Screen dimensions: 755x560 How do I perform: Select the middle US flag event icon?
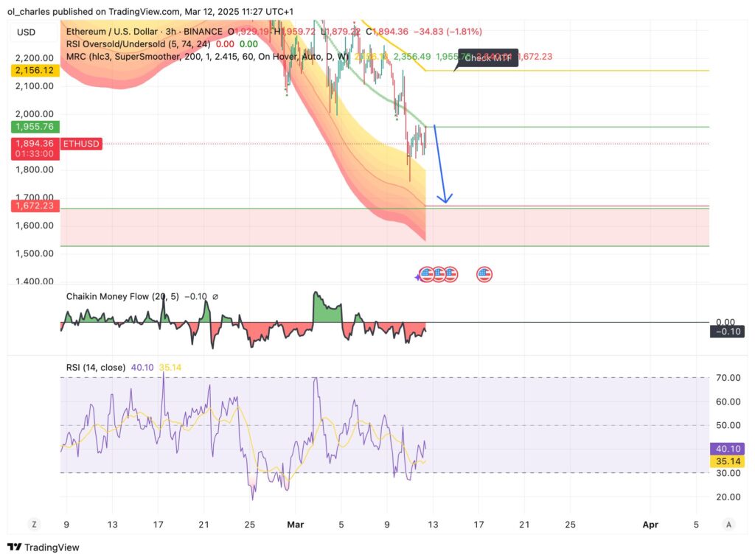point(440,273)
